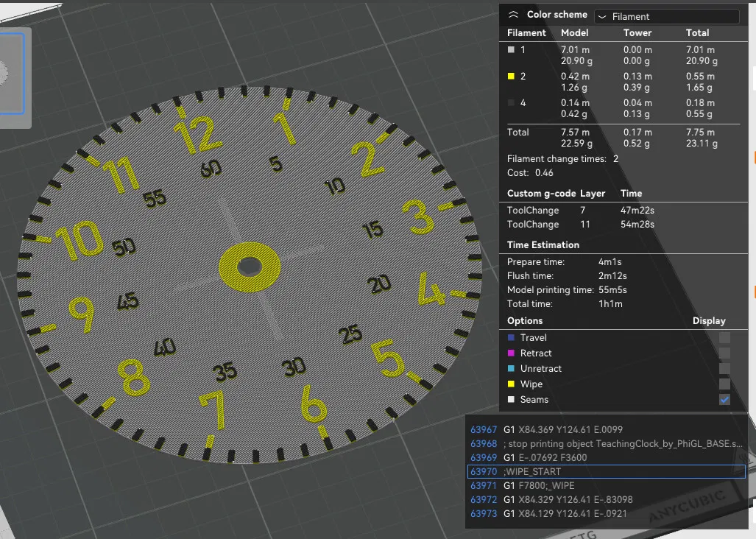The height and width of the screenshot is (539, 756).
Task: Click the Cost value 0.46
Action: (544, 172)
